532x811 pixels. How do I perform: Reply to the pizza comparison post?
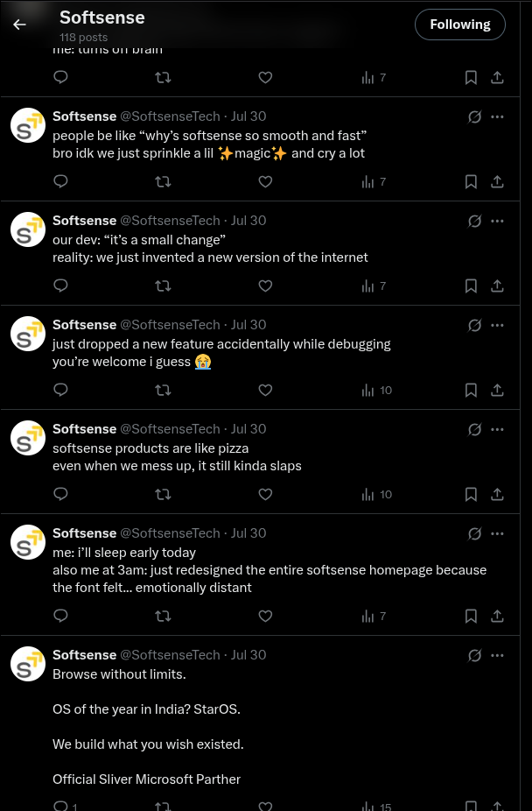click(x=61, y=494)
